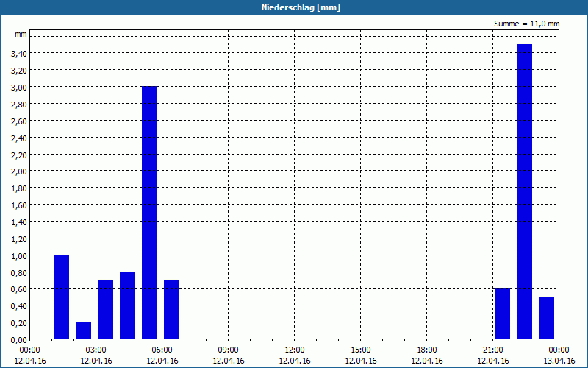Click the y-axis value 2,20

click(x=19, y=155)
